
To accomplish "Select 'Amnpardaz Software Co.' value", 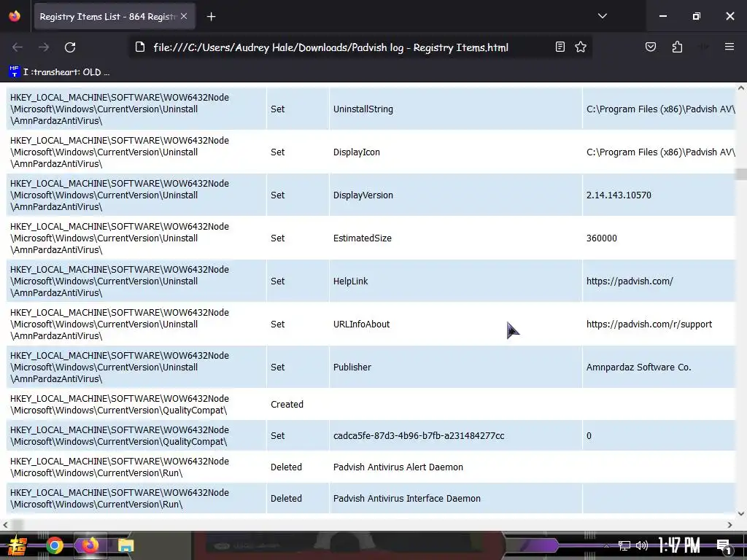I will pos(638,367).
